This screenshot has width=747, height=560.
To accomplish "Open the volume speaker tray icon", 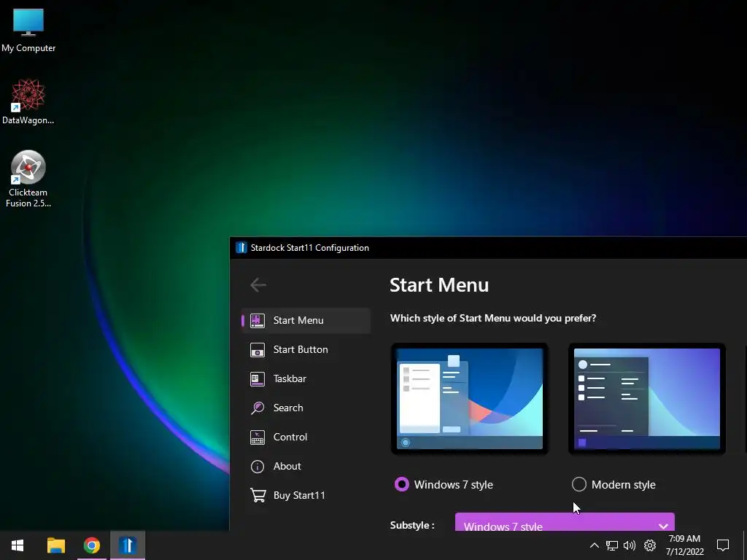I will pos(630,545).
